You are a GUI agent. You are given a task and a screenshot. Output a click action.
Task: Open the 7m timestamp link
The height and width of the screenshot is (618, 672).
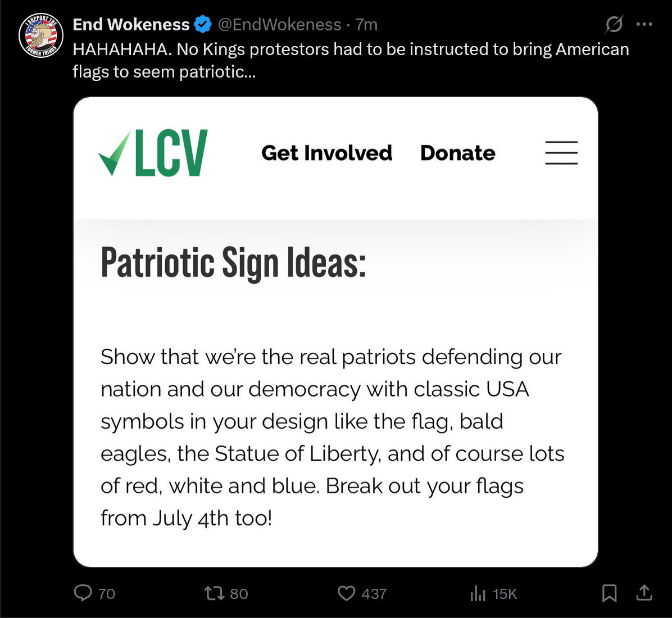point(366,24)
